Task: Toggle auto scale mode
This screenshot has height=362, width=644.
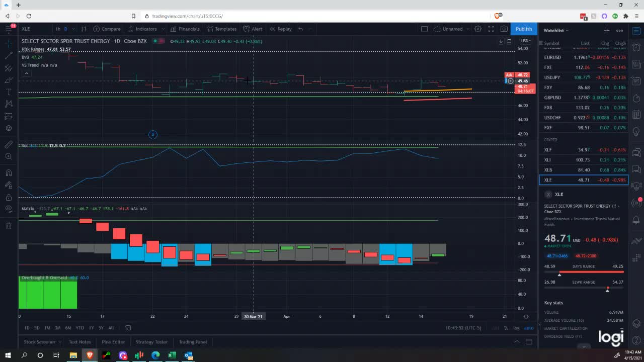Action: click(529, 328)
